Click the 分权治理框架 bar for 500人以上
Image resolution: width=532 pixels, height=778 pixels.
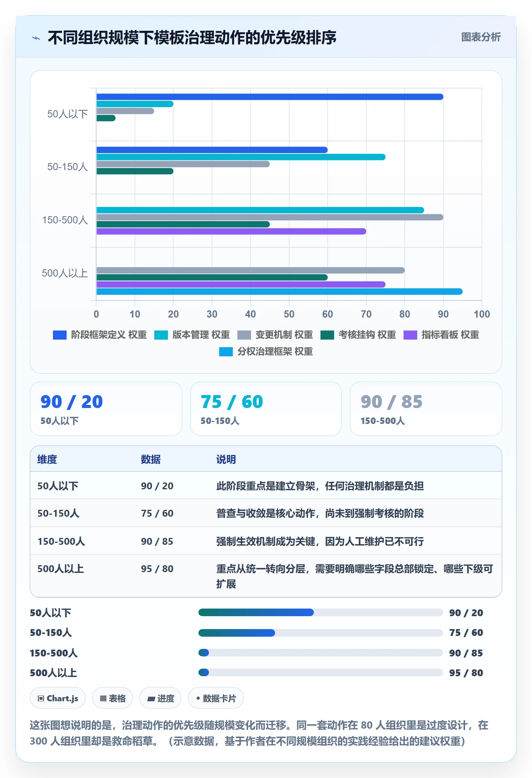[x=279, y=292]
